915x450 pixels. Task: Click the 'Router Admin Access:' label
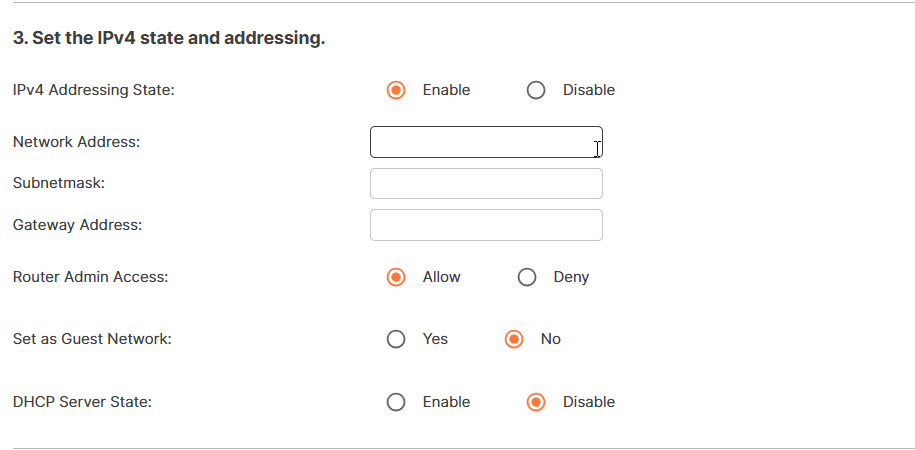point(90,277)
